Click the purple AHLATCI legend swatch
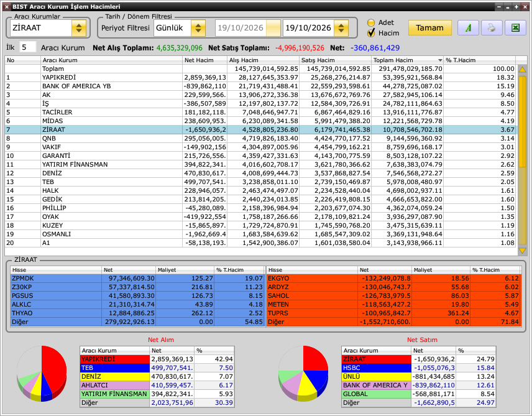The height and width of the screenshot is (416, 532). pos(115,386)
